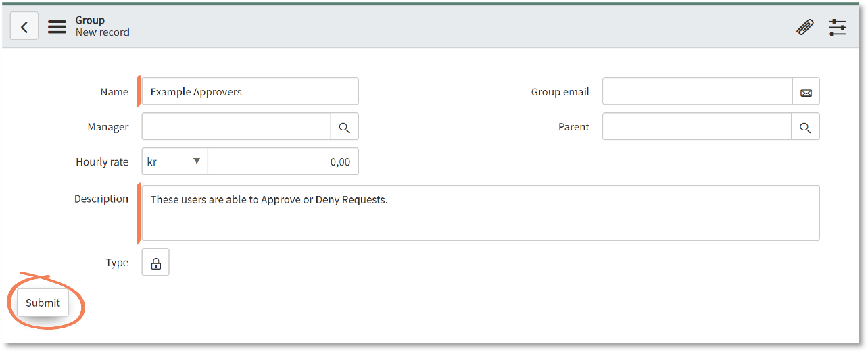Open the paperclip attachments icon
868x352 pixels.
(804, 27)
